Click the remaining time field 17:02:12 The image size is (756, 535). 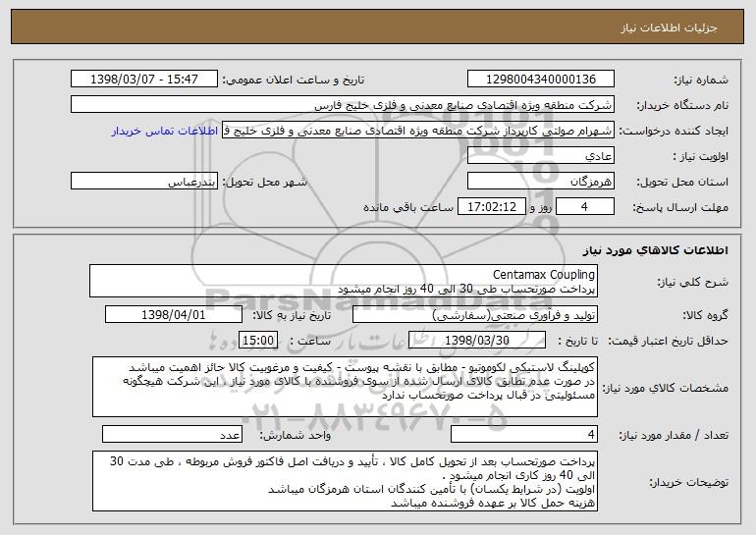click(491, 207)
